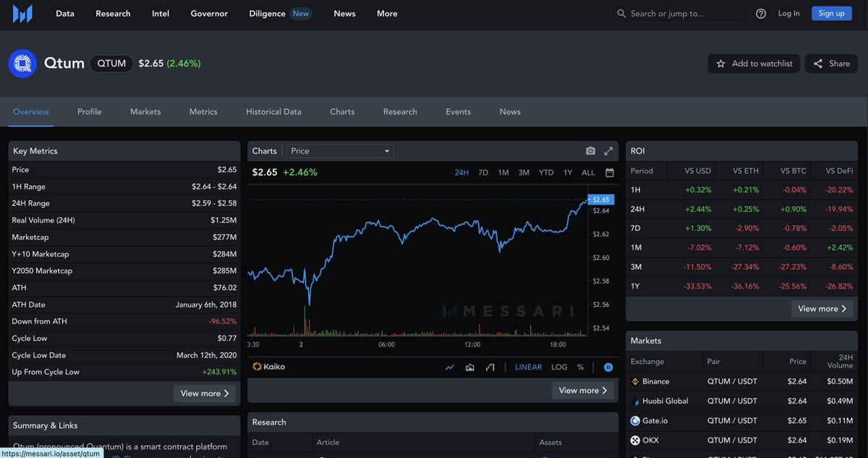Screen dimensions: 868x458
Task: Open the help question-mark icon
Action: (761, 14)
